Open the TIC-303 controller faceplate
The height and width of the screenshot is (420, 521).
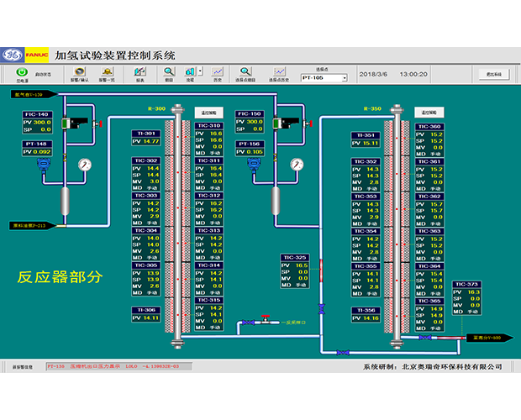pyautogui.click(x=146, y=209)
